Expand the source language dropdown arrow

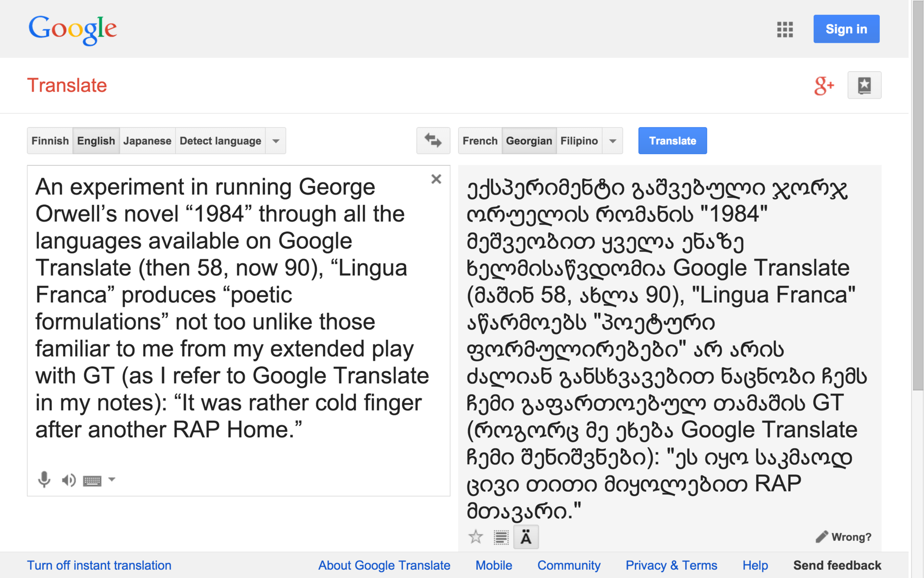[x=276, y=141]
